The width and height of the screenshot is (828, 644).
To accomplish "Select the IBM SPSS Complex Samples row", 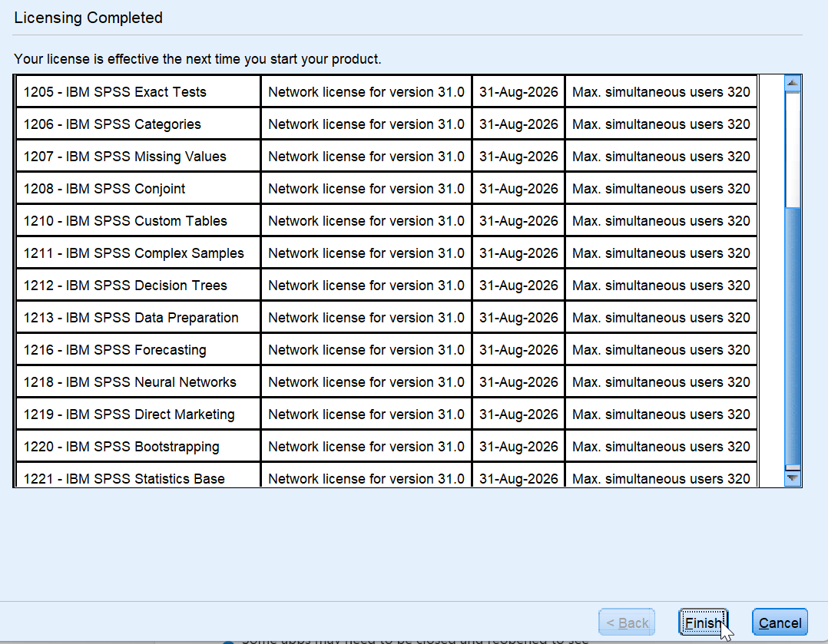I will (137, 253).
